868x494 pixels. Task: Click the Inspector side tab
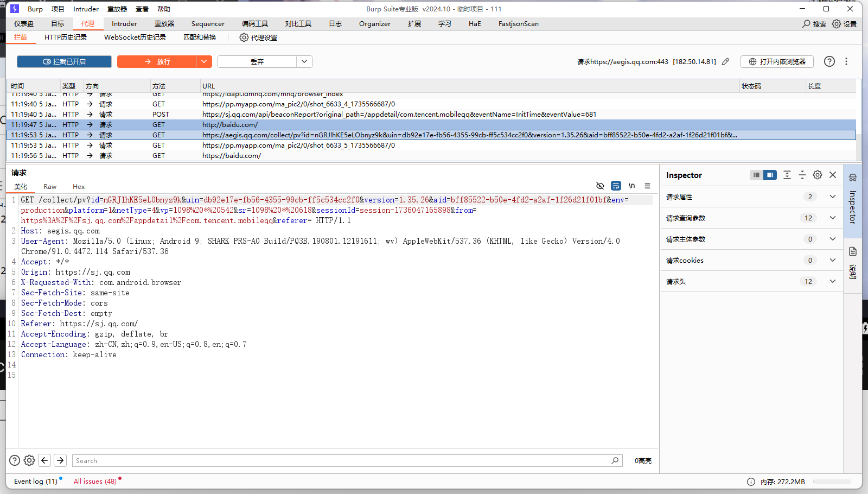[x=853, y=200]
